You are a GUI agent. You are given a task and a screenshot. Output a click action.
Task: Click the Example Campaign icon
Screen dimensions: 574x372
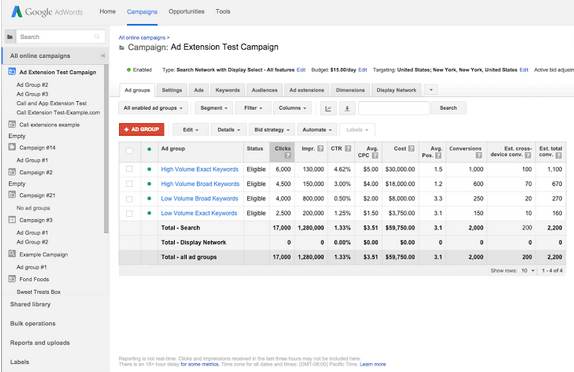pos(12,254)
